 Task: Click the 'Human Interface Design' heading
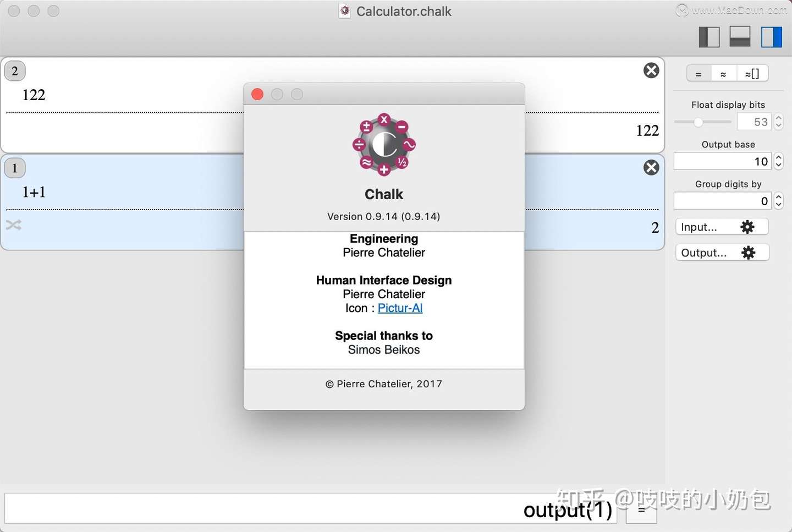tap(384, 281)
